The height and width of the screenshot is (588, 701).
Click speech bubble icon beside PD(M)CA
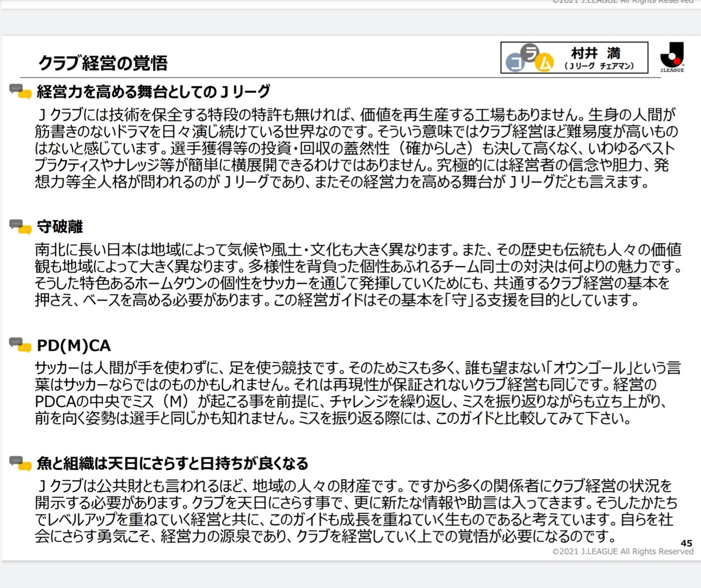(20, 345)
